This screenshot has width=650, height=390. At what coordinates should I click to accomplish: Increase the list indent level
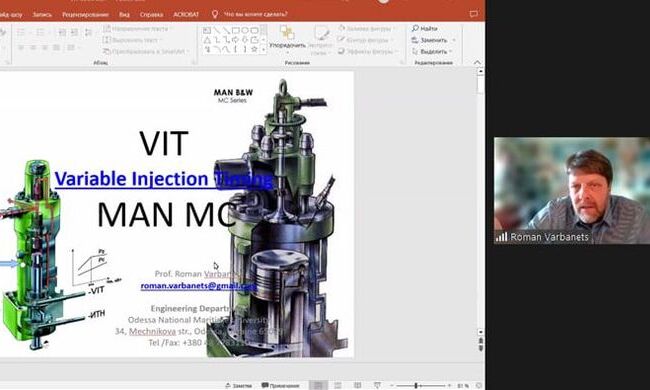point(75,32)
